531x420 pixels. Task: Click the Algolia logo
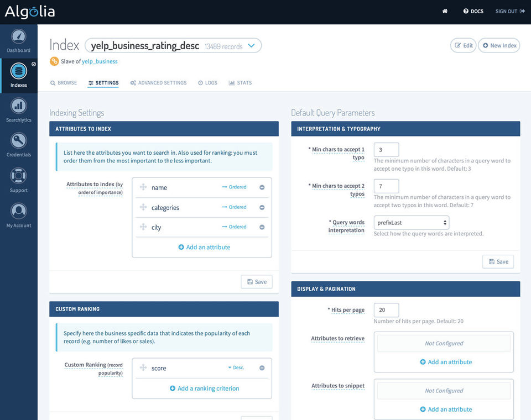30,12
